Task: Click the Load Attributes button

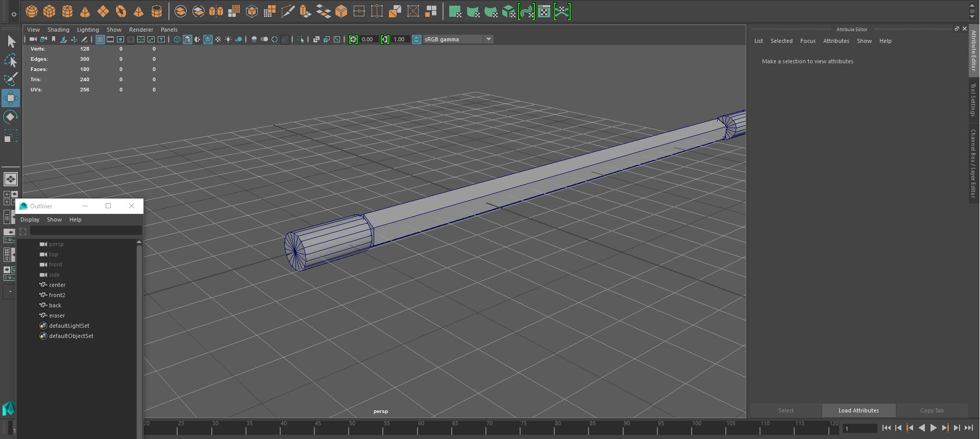Action: tap(859, 410)
